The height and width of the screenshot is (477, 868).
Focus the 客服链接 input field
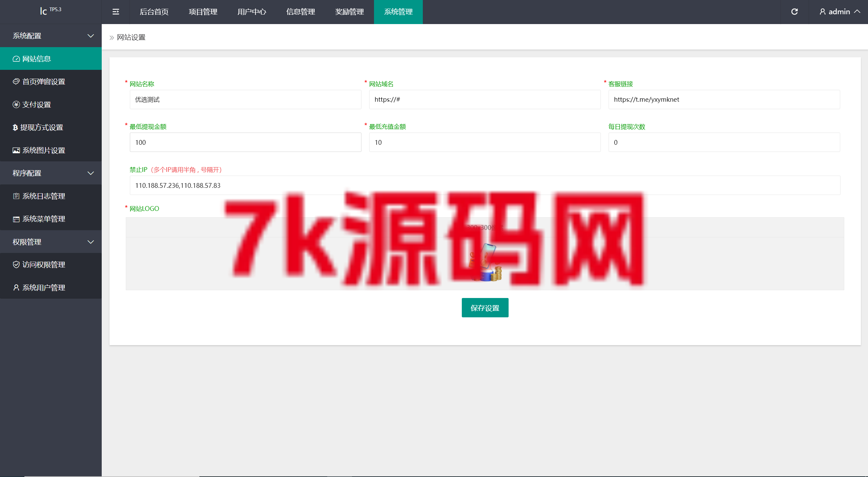click(x=724, y=100)
